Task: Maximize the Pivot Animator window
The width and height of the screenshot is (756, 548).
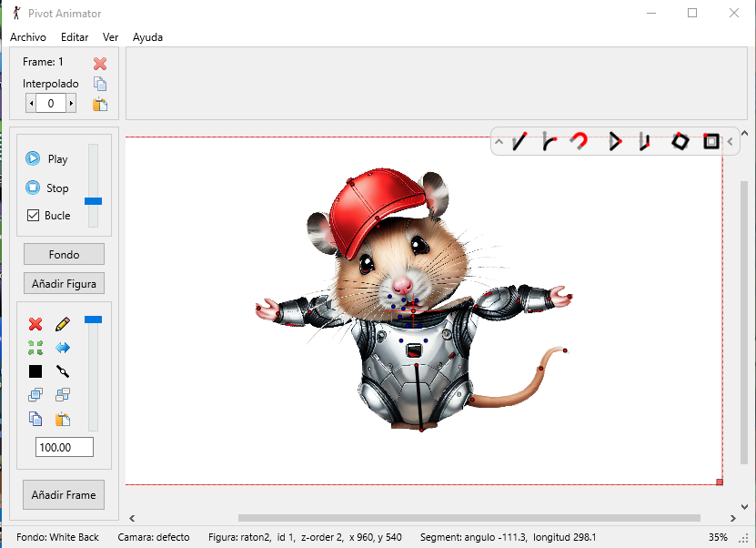Action: (x=692, y=13)
